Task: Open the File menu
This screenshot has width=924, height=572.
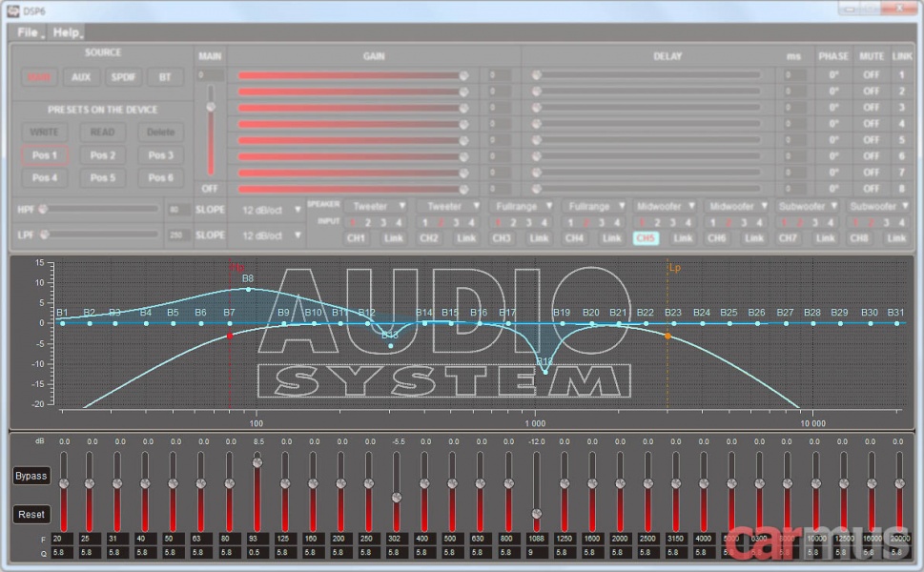Action: [x=28, y=32]
